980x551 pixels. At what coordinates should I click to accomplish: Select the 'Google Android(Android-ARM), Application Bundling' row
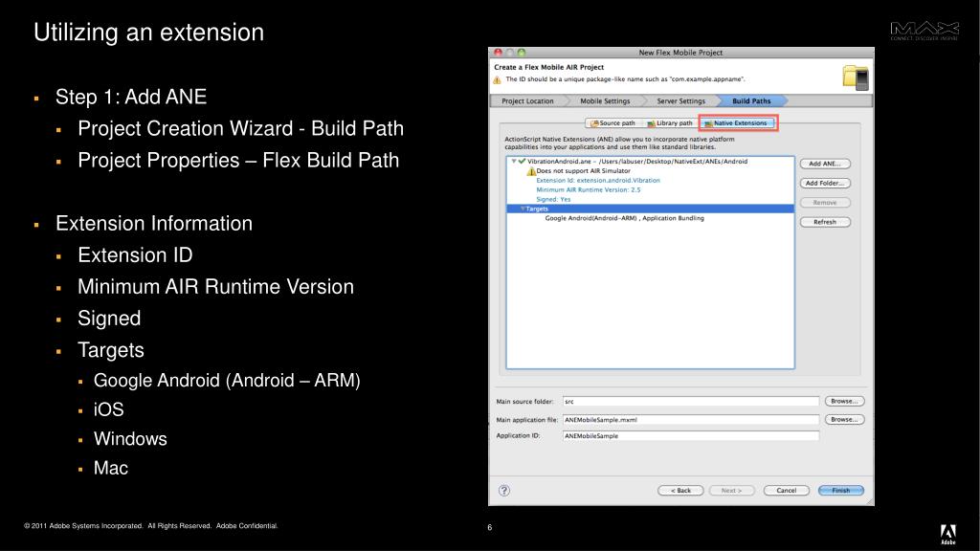[x=624, y=218]
